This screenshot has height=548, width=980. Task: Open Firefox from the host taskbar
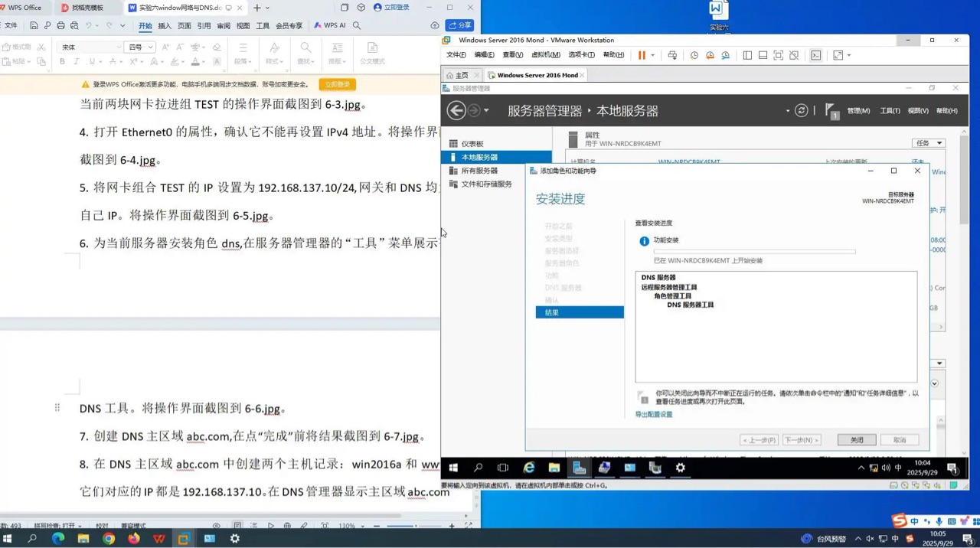(x=134, y=539)
